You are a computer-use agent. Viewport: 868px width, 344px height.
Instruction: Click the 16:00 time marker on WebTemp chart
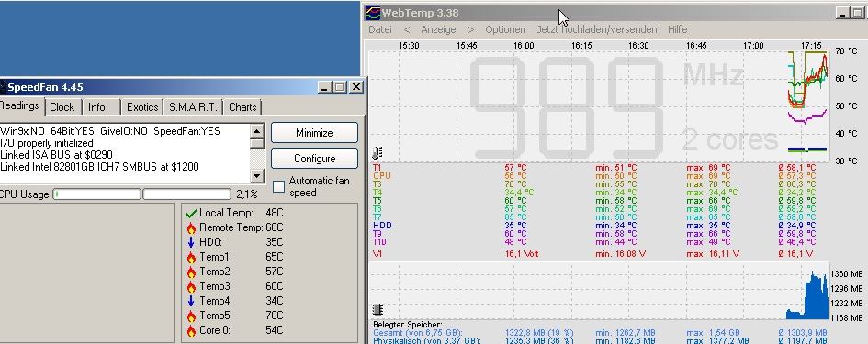pos(524,45)
